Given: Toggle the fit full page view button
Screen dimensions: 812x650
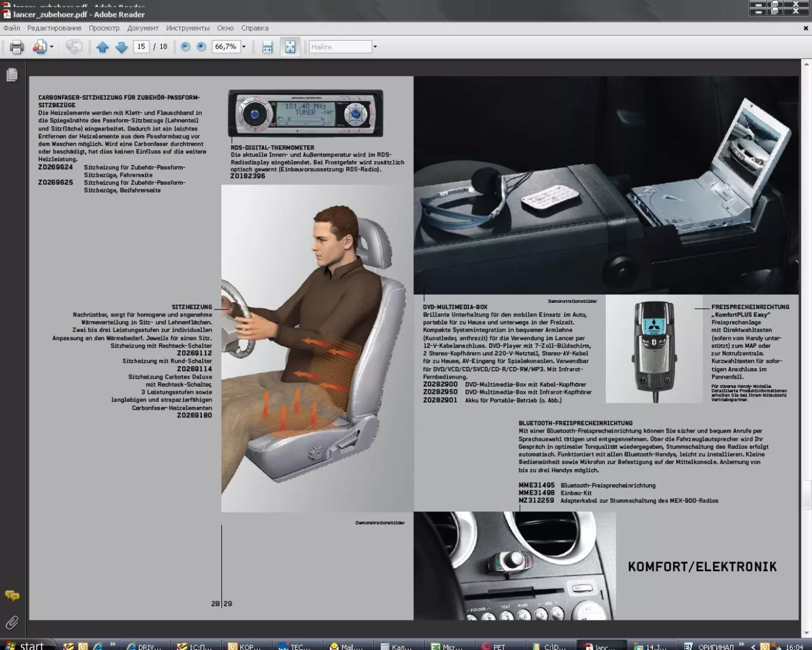Looking at the screenshot, I should coord(290,47).
